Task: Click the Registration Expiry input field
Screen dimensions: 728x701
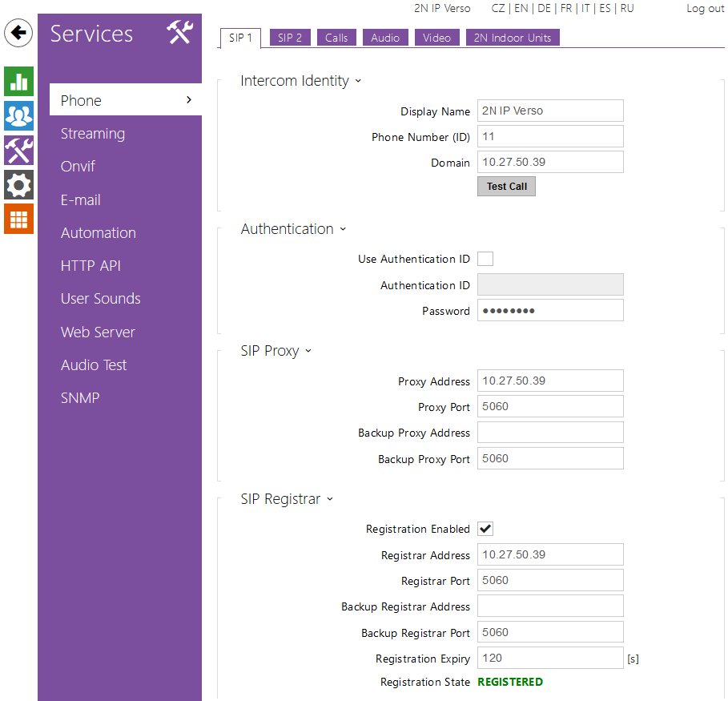Action: (550, 659)
